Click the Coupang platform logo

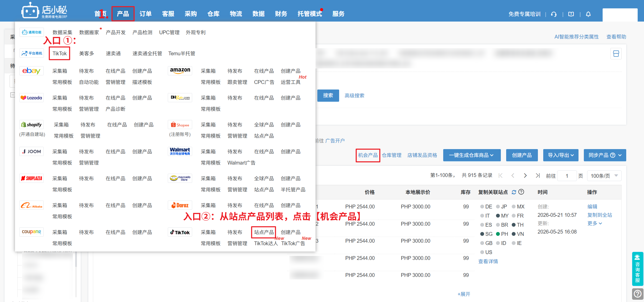[31, 232]
